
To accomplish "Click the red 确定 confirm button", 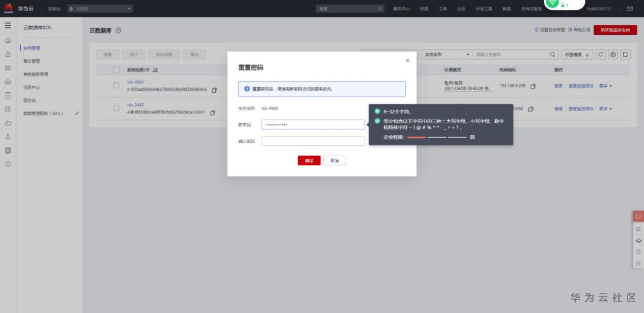I will click(x=309, y=160).
